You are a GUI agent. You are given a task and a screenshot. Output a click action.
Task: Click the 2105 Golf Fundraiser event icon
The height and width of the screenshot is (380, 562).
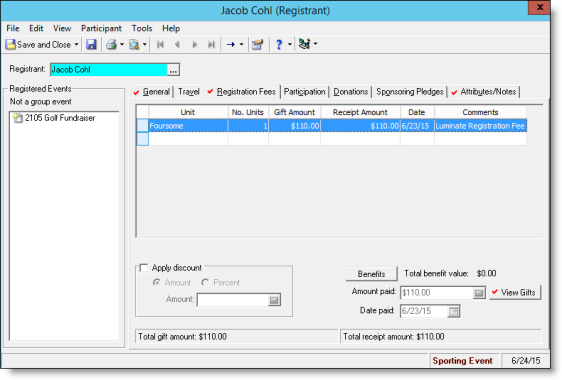(17, 118)
